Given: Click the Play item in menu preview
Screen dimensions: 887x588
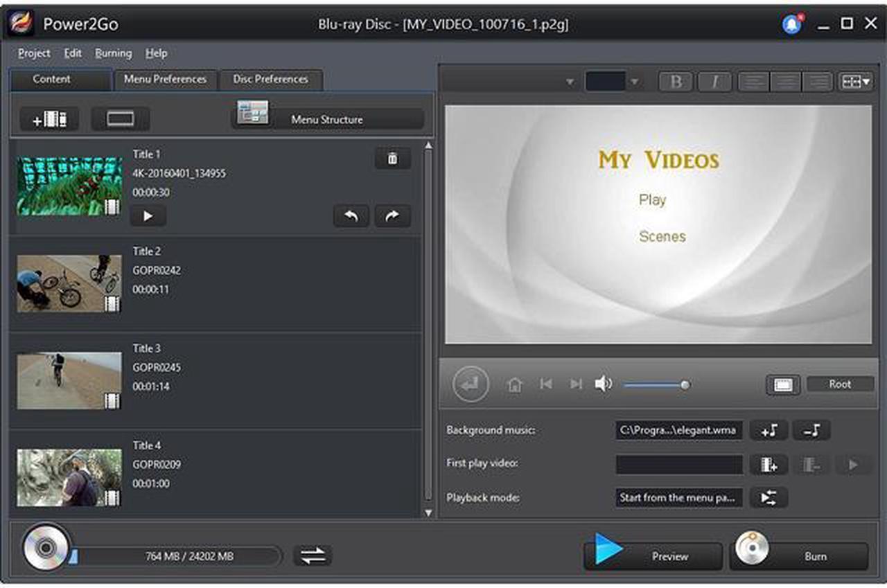Looking at the screenshot, I should tap(652, 199).
